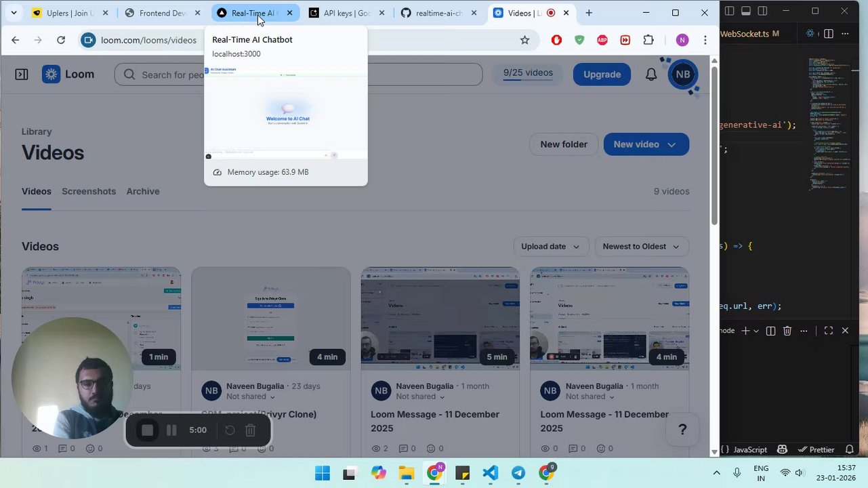Open the tab search chevron in Chrome

(14, 13)
